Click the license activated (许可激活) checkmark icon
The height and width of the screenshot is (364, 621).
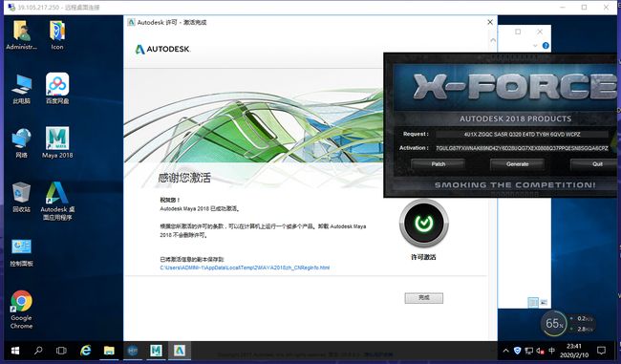coord(424,223)
